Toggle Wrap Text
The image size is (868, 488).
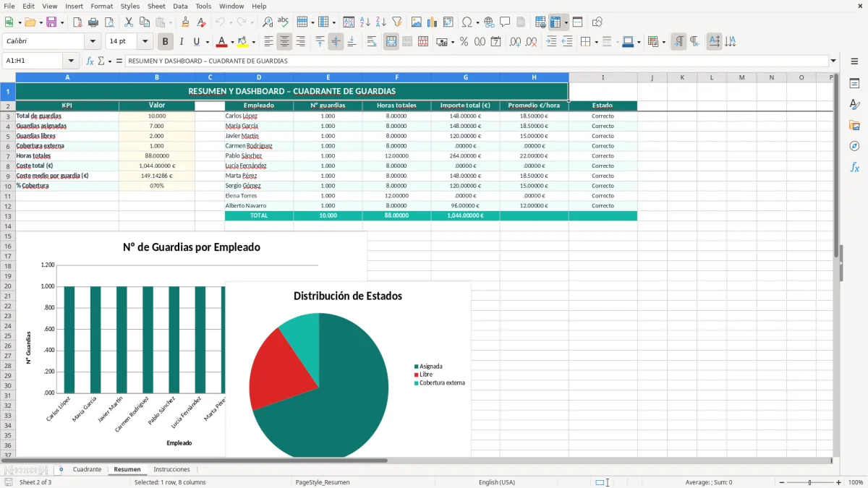tap(372, 42)
